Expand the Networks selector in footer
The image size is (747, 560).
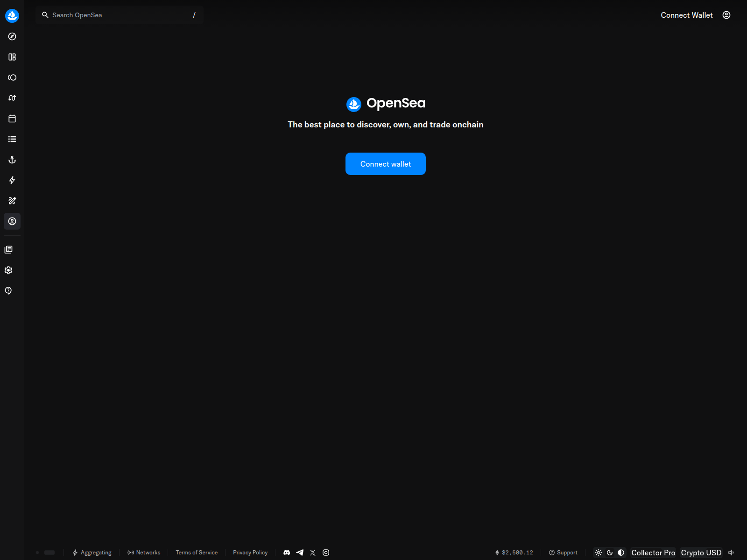[x=144, y=553]
